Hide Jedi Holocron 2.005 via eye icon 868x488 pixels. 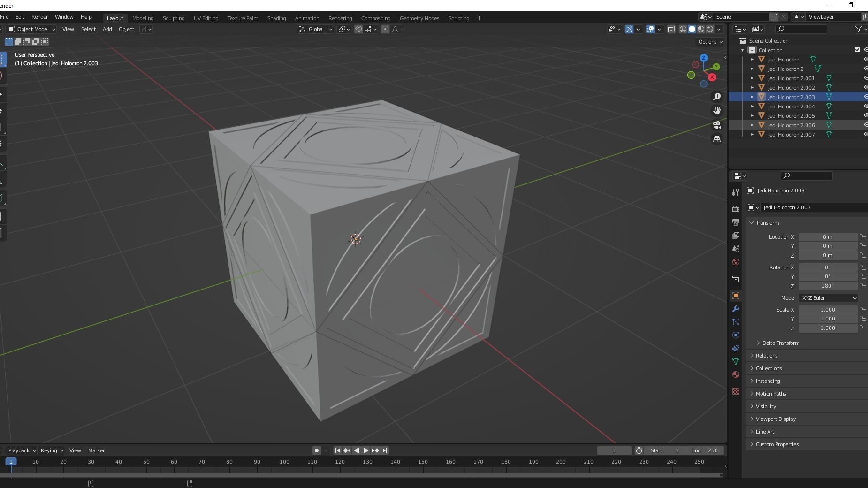[x=866, y=116]
